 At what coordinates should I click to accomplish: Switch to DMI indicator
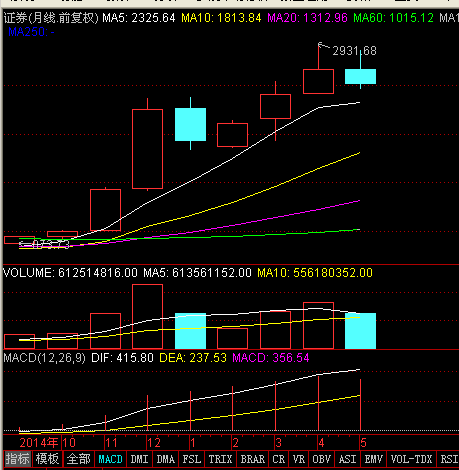(x=139, y=459)
